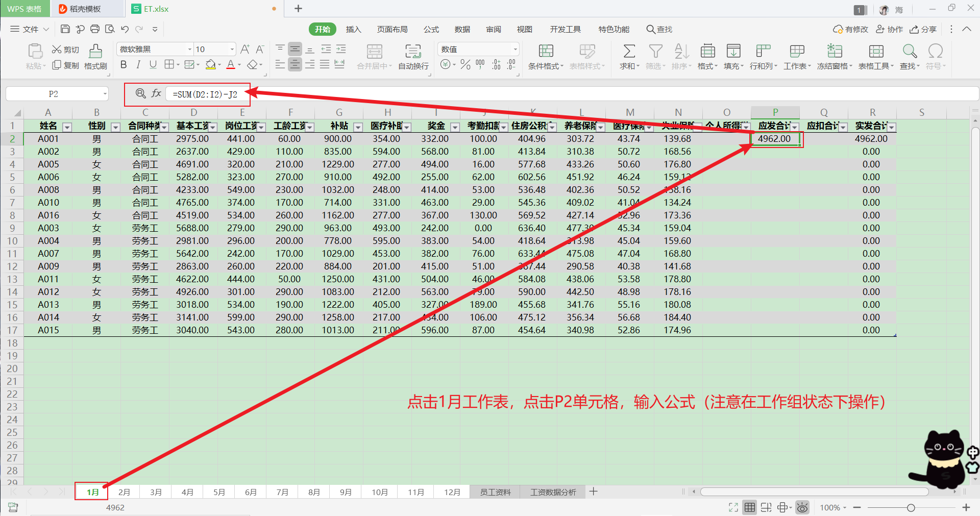The image size is (980, 516).
Task: Open filter dropdown on 实发合计 header
Action: (x=891, y=127)
